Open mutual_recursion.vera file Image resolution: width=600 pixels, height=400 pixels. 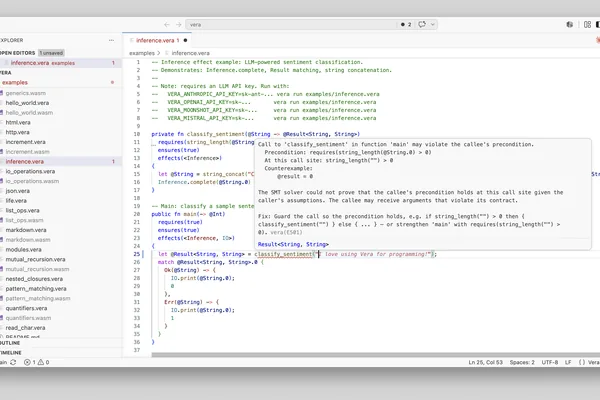(x=35, y=260)
